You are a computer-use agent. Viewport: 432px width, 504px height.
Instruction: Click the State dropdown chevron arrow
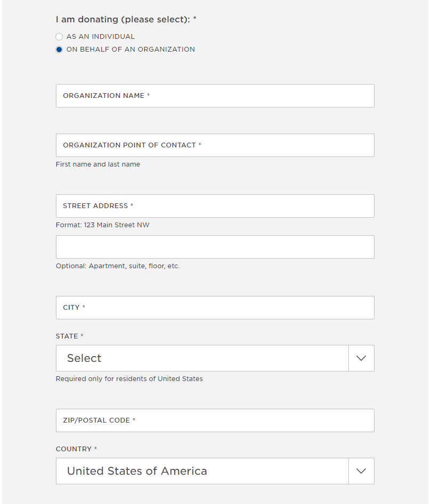[x=361, y=358]
